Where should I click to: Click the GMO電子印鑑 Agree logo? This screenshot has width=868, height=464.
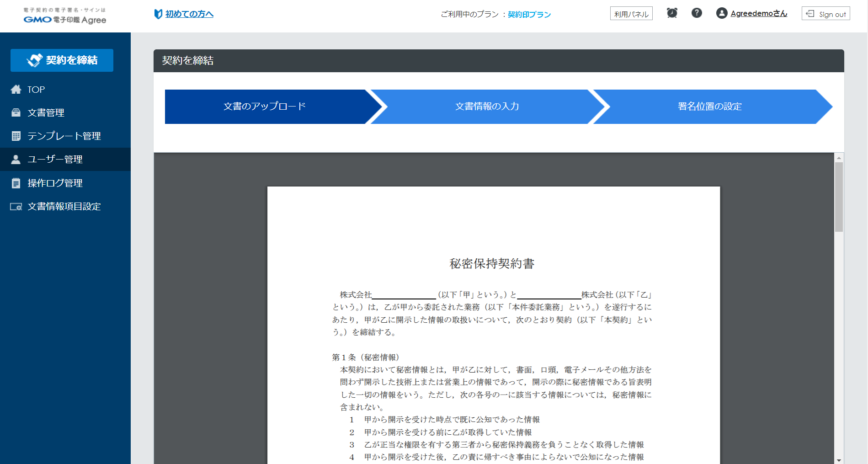tap(65, 16)
